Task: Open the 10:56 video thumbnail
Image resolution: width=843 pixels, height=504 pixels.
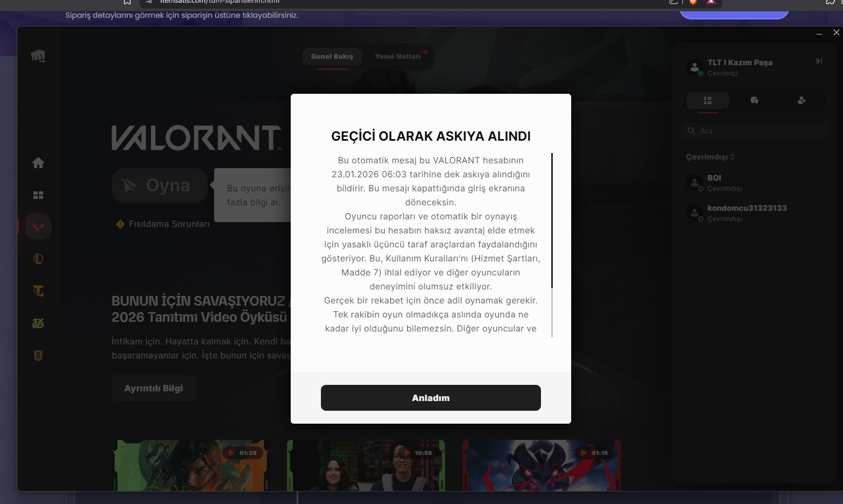Action: pos(366,465)
